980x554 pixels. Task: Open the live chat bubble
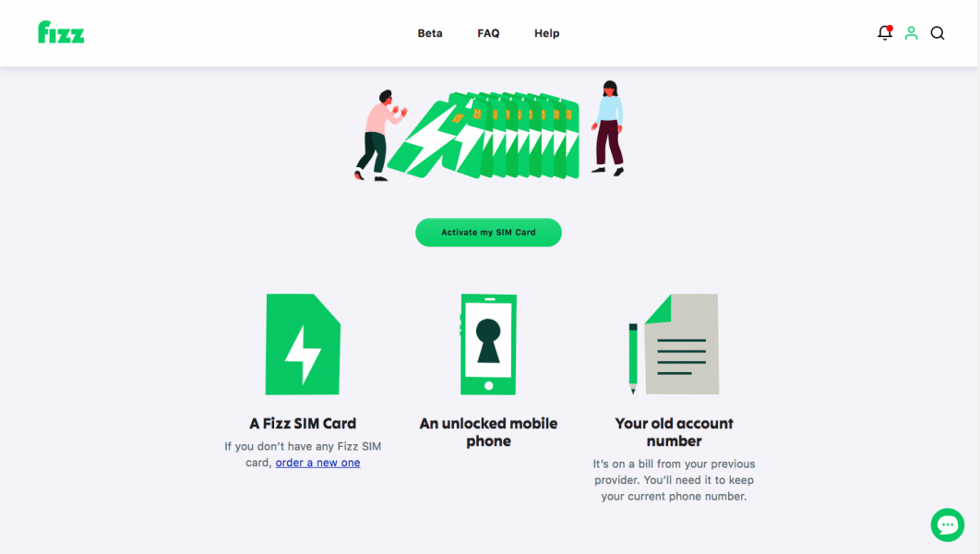[x=948, y=524]
